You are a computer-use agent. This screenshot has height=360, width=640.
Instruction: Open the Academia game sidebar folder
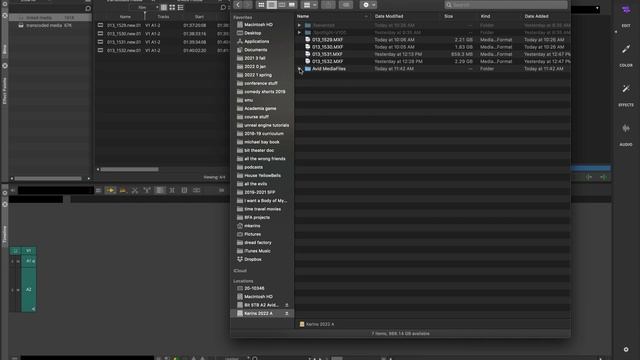(x=260, y=108)
